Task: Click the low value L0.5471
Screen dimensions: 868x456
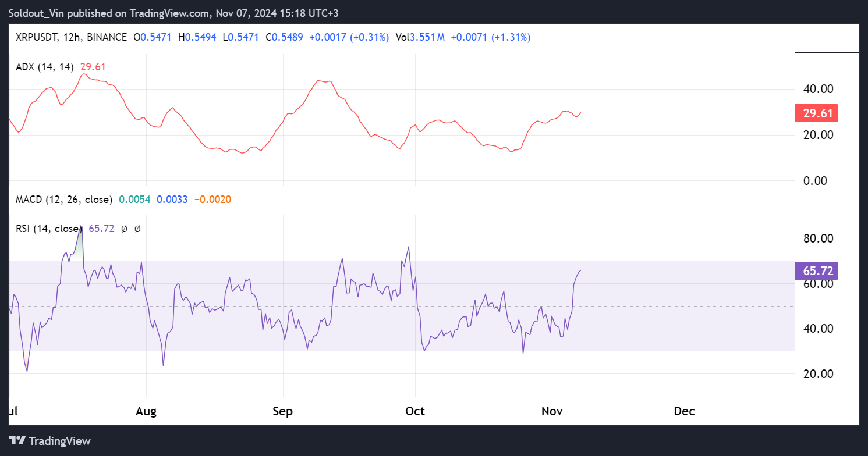Action: 242,37
